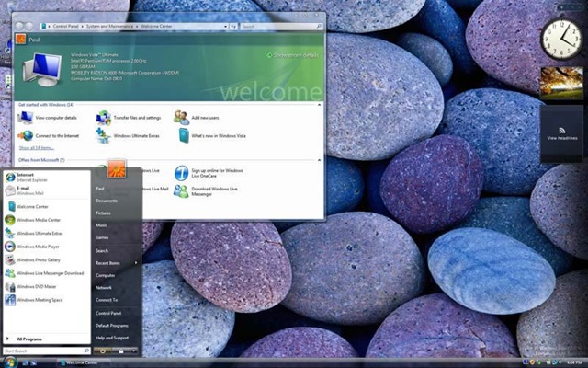The image size is (588, 368).
Task: Click the Explorer window Forward button
Action: 28,27
